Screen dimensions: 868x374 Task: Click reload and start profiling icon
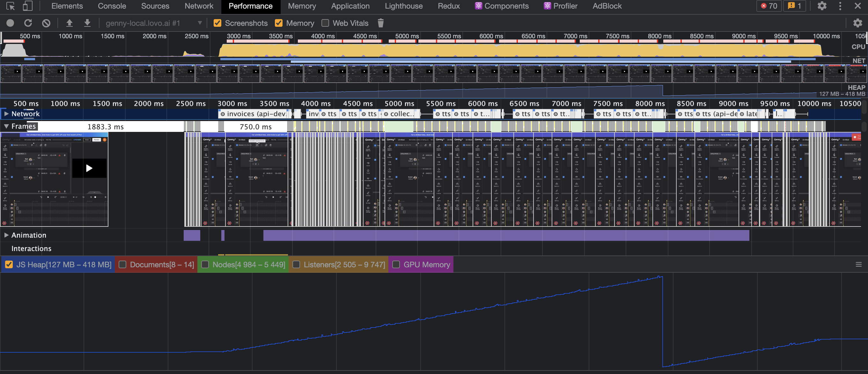click(28, 23)
